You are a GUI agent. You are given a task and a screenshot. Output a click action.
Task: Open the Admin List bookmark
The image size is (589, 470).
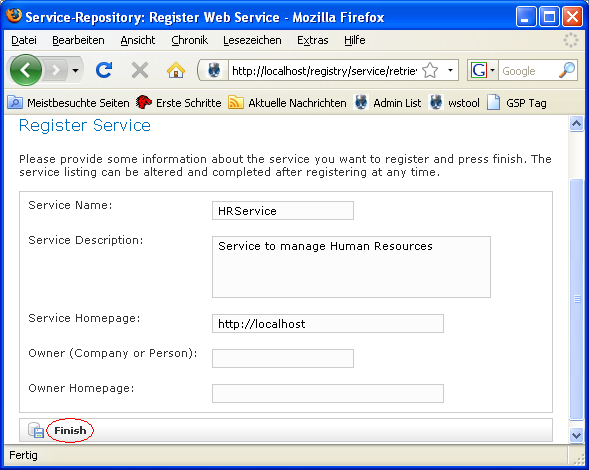click(x=387, y=103)
